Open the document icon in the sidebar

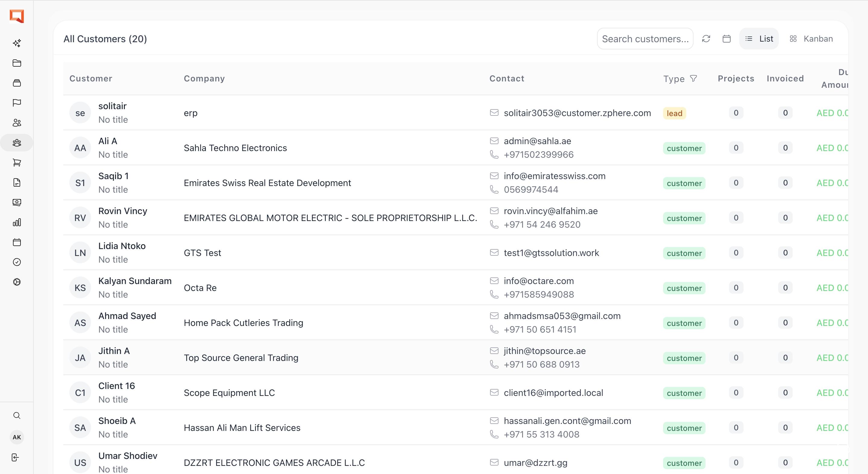point(17,183)
